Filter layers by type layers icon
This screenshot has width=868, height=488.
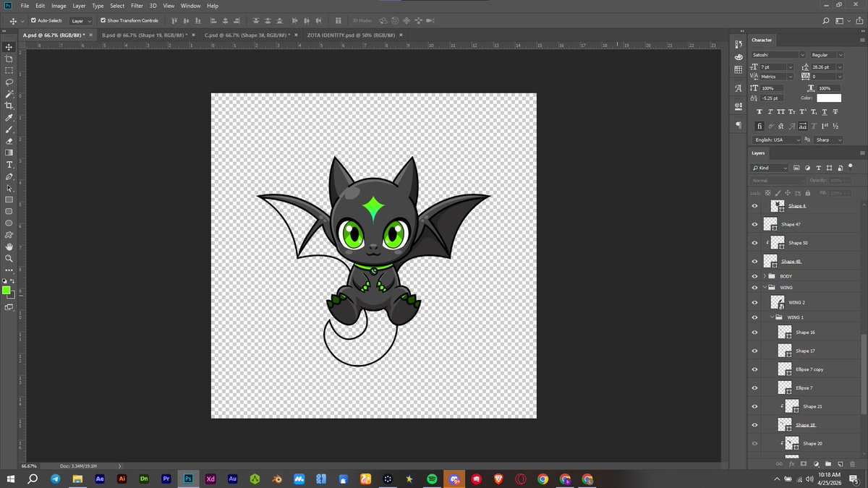click(x=818, y=168)
